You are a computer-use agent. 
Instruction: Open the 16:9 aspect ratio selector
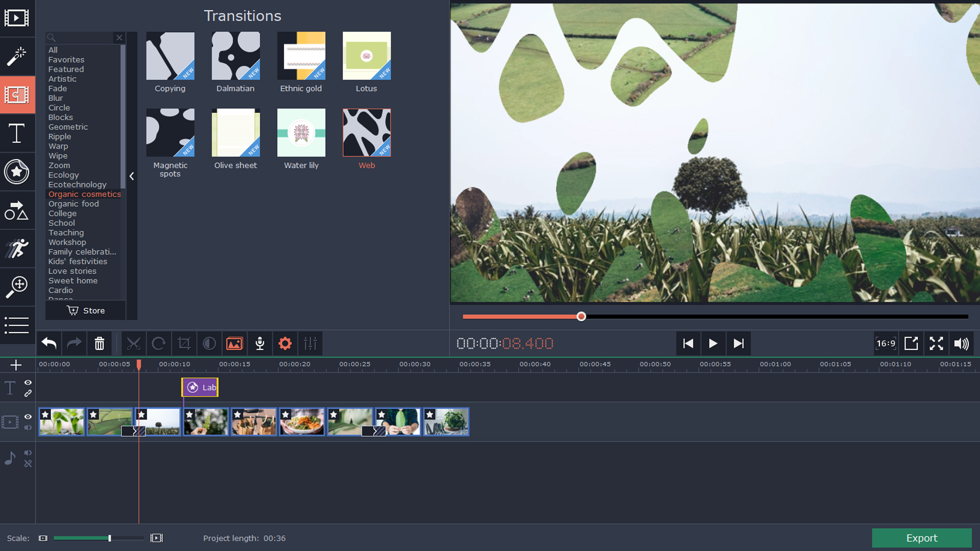(x=886, y=343)
